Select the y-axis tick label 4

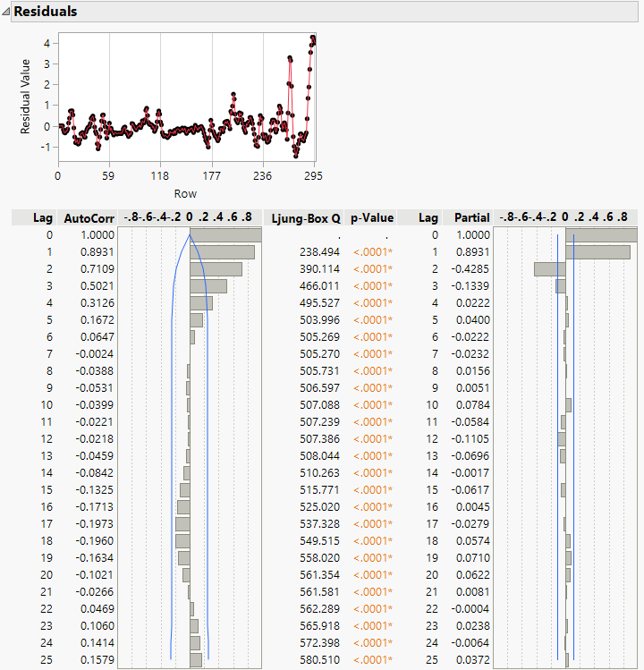45,42
